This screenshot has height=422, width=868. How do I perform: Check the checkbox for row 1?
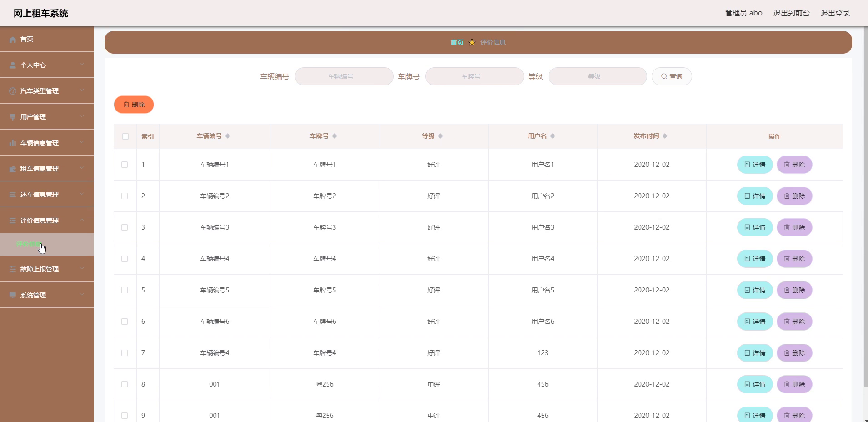125,165
